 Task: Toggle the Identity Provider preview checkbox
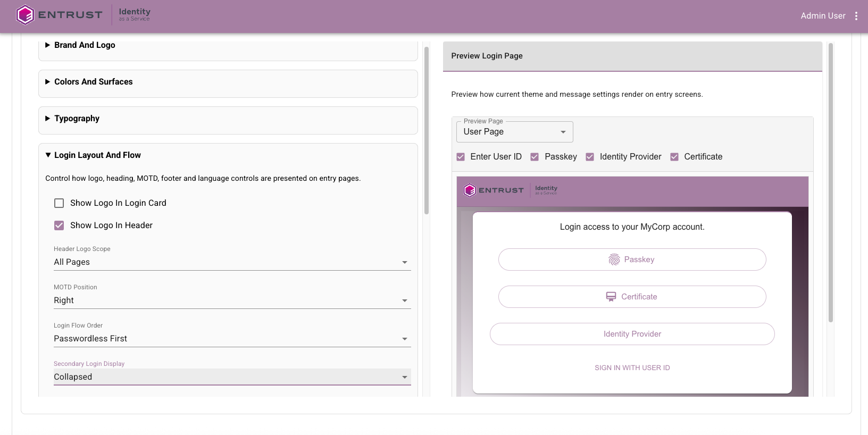click(x=590, y=157)
